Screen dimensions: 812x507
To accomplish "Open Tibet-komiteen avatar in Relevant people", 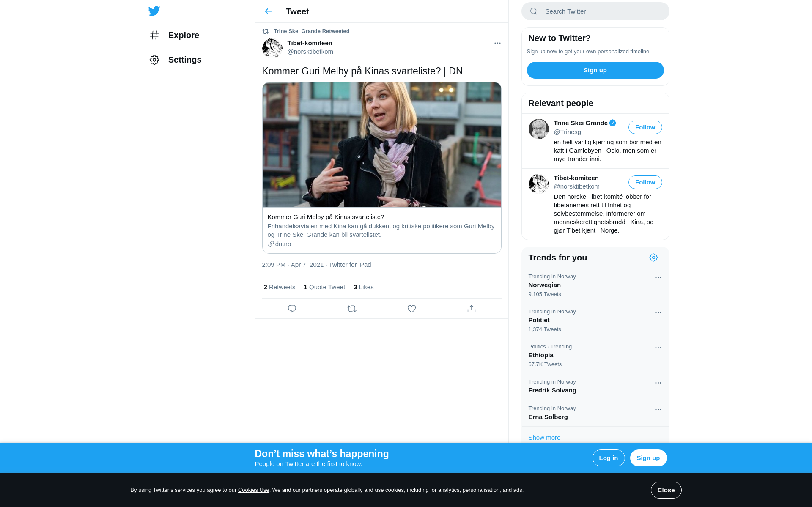I will (539, 184).
